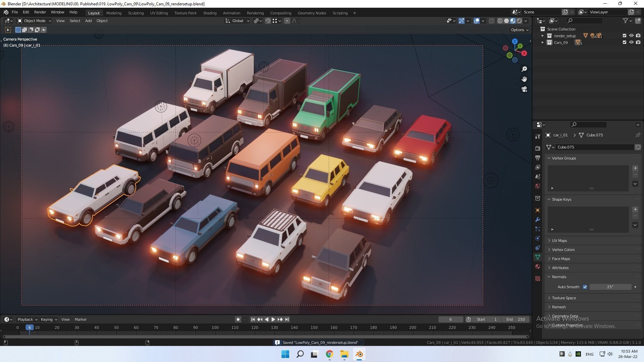Open the Object properties tab (orange square)

pyautogui.click(x=538, y=210)
